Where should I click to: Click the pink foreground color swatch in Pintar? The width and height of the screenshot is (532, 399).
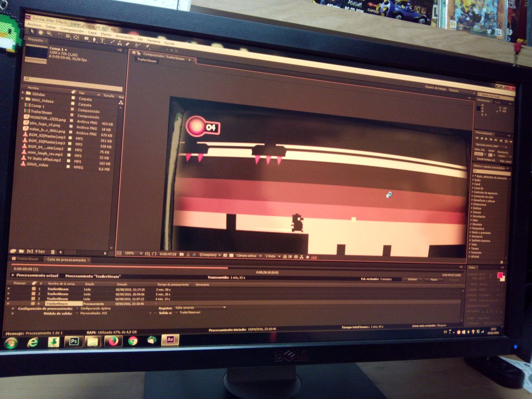coord(500,275)
